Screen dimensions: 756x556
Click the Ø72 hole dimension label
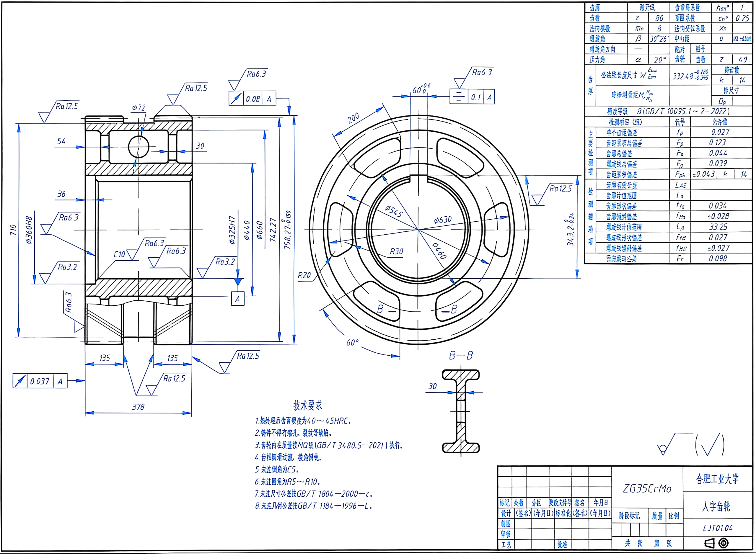pyautogui.click(x=139, y=108)
